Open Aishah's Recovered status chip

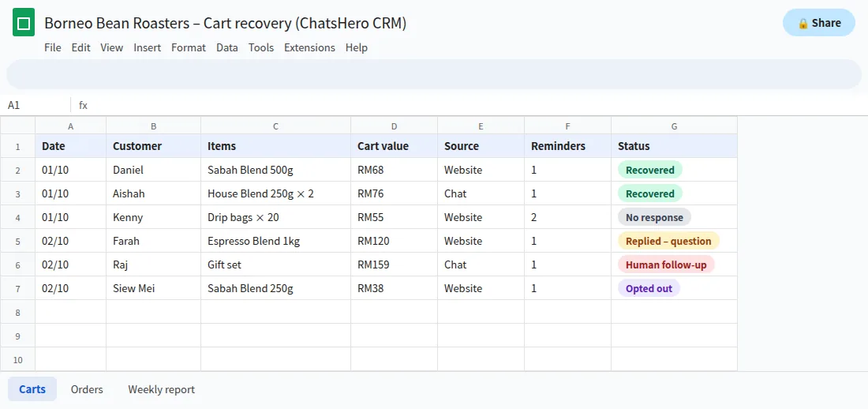[x=650, y=194]
